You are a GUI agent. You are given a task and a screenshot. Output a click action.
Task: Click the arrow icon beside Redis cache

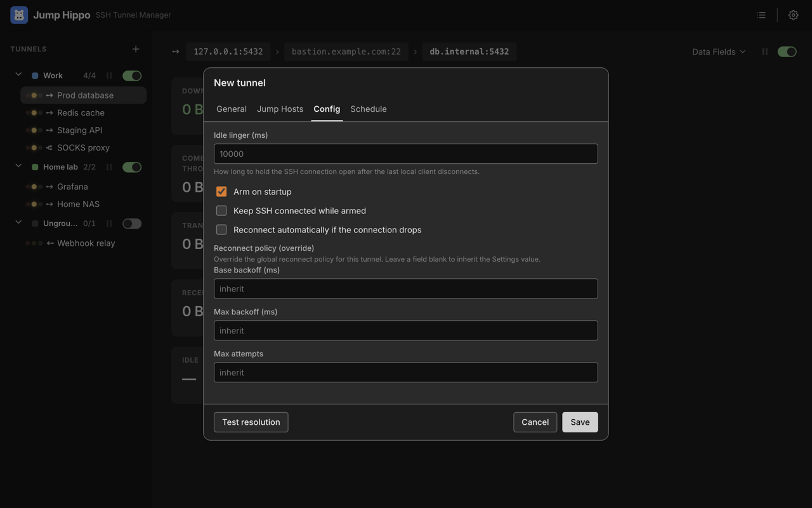[x=49, y=112]
